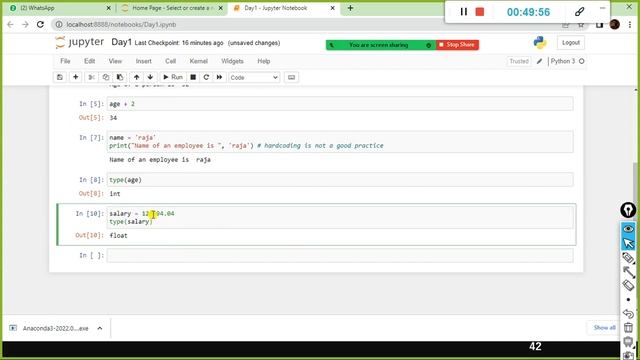Click the cell defining name = 'raja'
Image resolution: width=640 pixels, height=360 pixels.
pos(340,142)
